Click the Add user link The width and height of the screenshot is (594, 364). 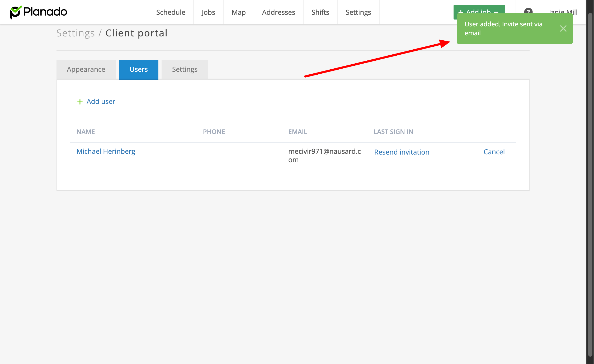[x=101, y=102]
